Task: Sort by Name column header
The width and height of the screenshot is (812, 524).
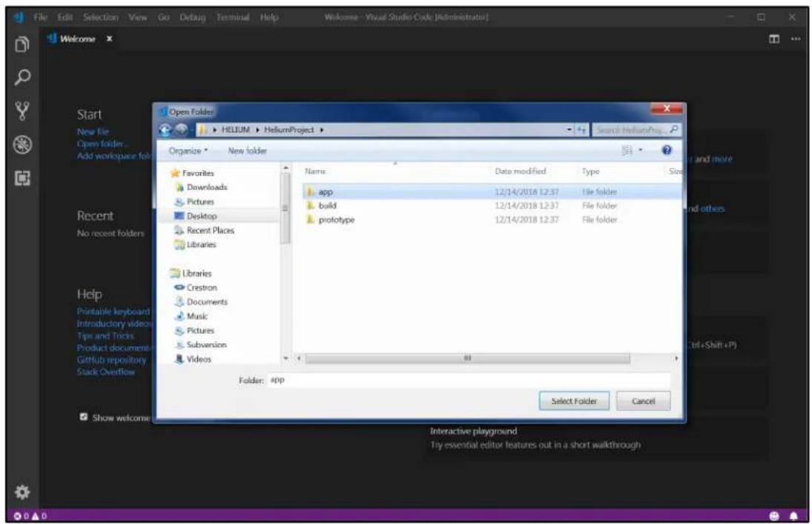Action: click(315, 171)
